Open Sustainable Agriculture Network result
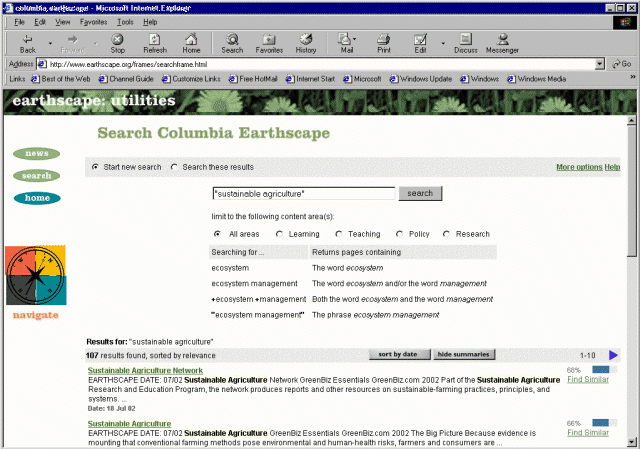Viewport: 640px width, 449px height. [x=145, y=371]
